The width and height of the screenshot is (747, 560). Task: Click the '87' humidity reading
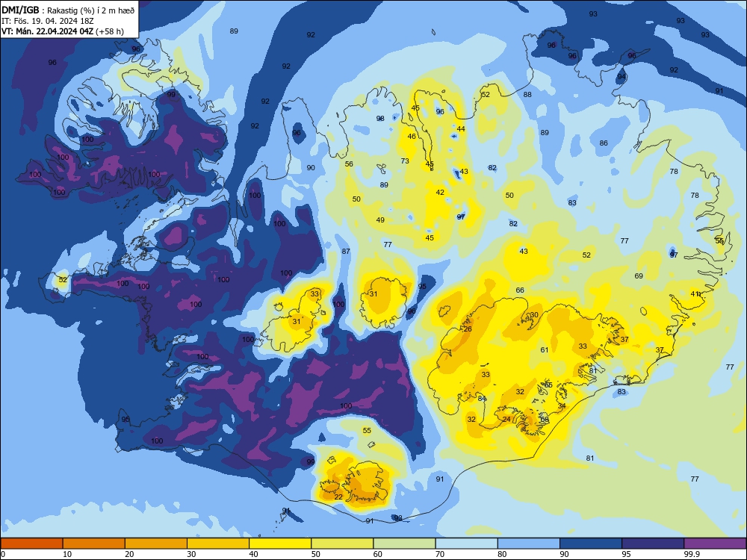[x=346, y=252]
